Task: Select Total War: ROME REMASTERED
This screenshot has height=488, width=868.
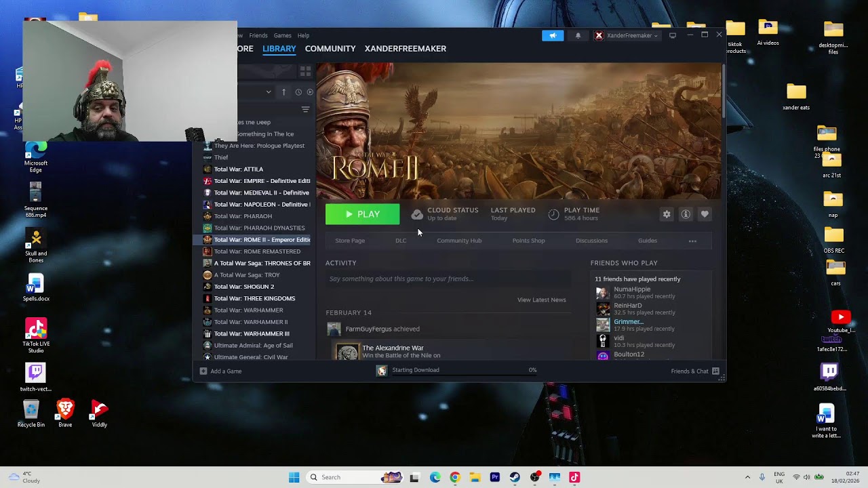Action: pyautogui.click(x=256, y=251)
